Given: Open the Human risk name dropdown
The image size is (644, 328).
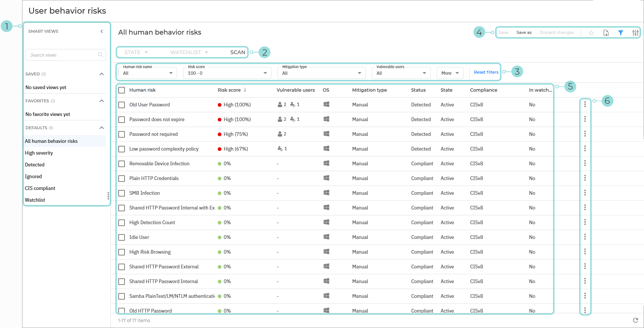Looking at the screenshot, I should click(148, 73).
